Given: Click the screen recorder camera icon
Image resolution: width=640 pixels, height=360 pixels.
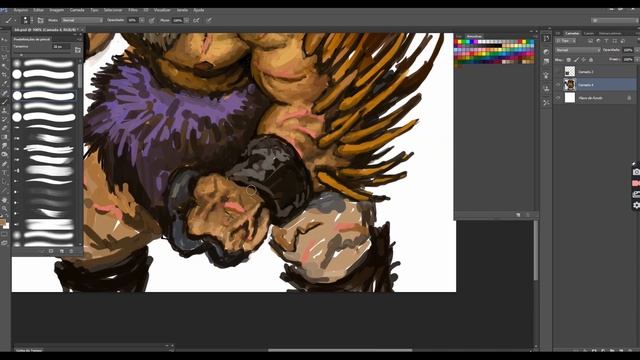Looking at the screenshot, I should tap(636, 172).
